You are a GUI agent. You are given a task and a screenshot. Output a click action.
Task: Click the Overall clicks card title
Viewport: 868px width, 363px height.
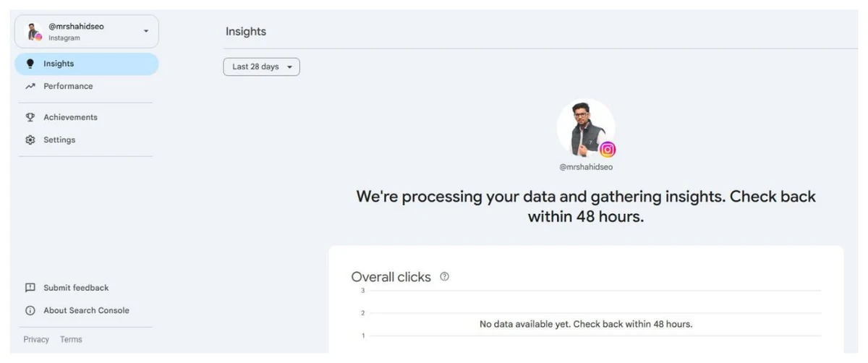coord(391,277)
